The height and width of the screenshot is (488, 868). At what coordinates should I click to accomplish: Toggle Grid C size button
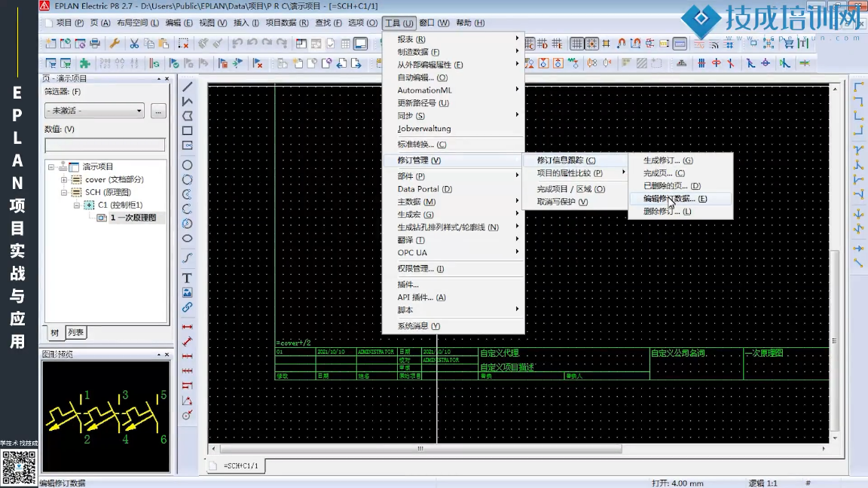(529, 43)
